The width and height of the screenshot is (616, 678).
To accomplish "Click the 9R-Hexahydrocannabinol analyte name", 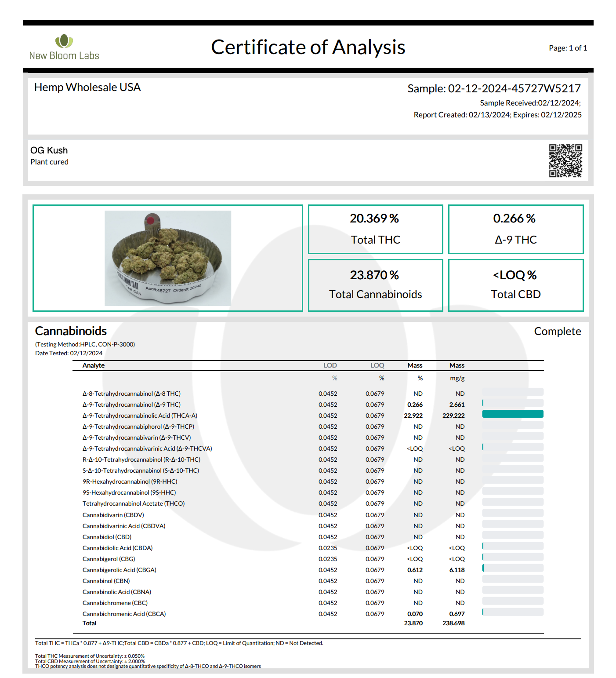I will (130, 481).
